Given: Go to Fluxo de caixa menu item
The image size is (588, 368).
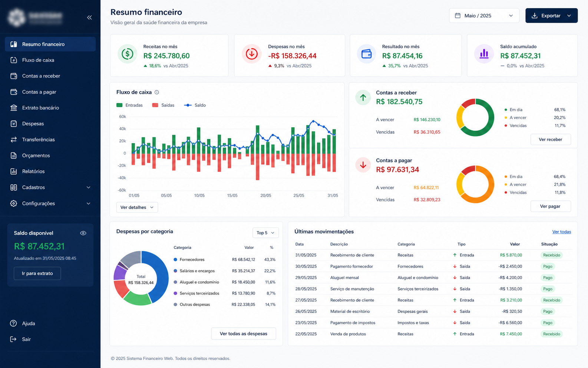Looking at the screenshot, I should pos(50,60).
